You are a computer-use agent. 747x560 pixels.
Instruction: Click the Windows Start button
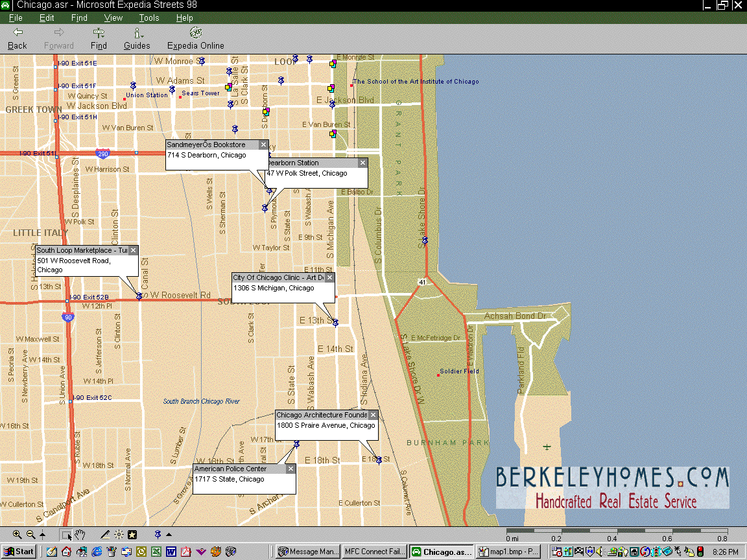coord(19,552)
